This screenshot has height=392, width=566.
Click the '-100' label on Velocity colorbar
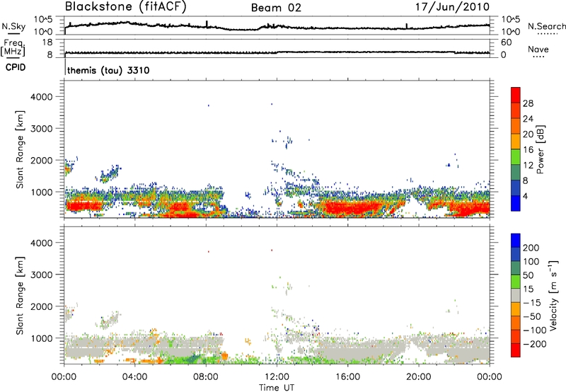[x=535, y=330]
